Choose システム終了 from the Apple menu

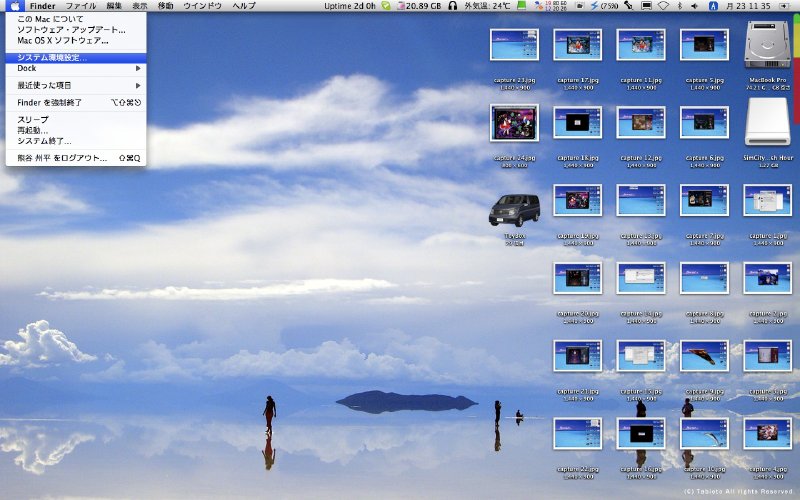(x=76, y=141)
